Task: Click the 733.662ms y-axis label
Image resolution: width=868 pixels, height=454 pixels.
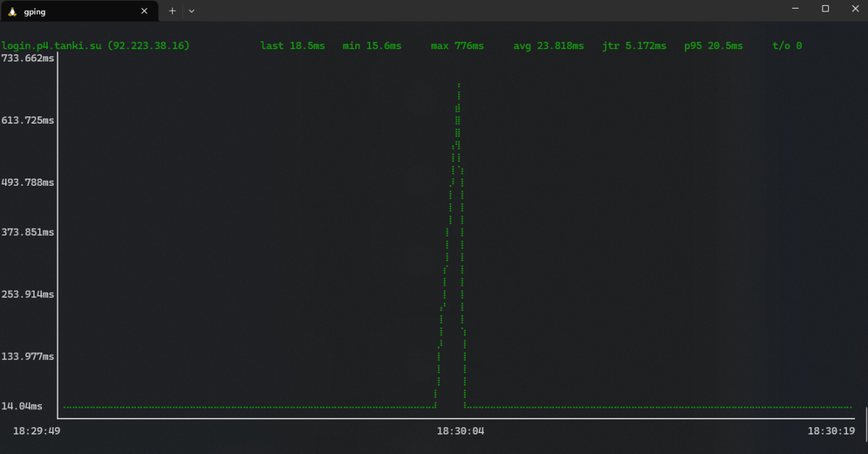Action: [27, 59]
